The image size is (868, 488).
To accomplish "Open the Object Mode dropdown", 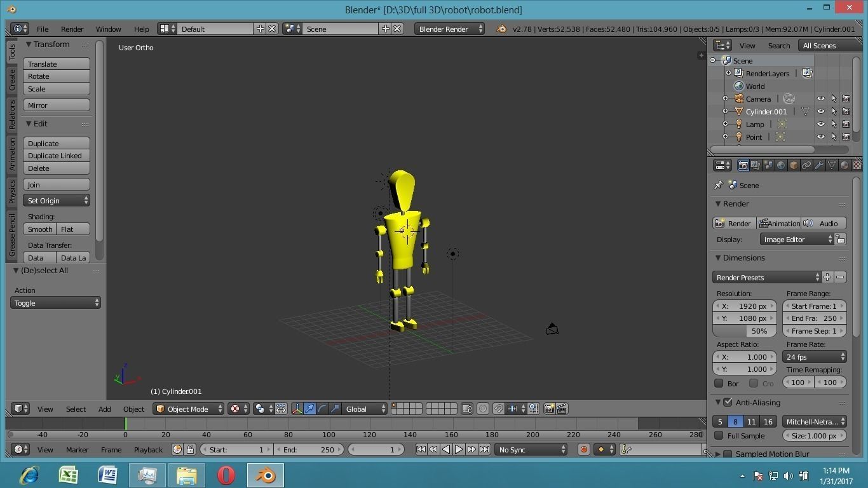I will [x=189, y=409].
